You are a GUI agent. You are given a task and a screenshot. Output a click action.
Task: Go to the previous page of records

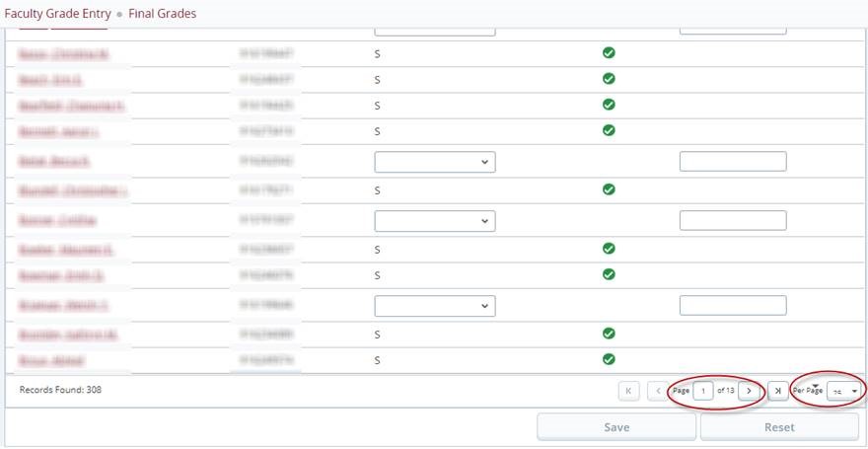tap(658, 391)
